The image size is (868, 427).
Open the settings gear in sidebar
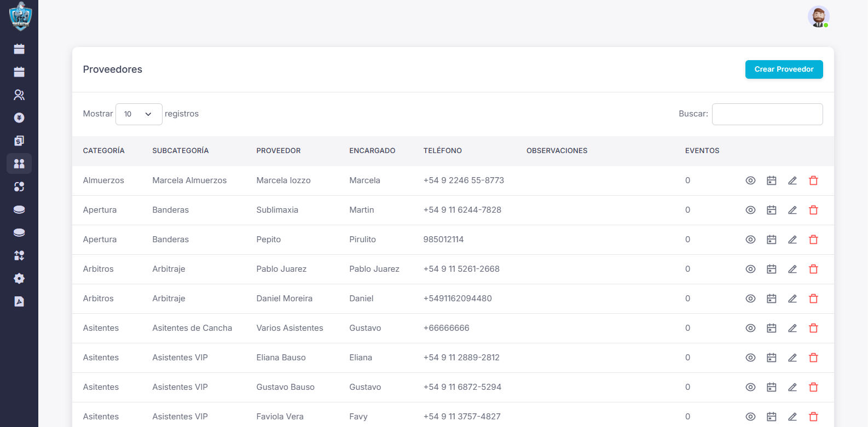coord(19,279)
